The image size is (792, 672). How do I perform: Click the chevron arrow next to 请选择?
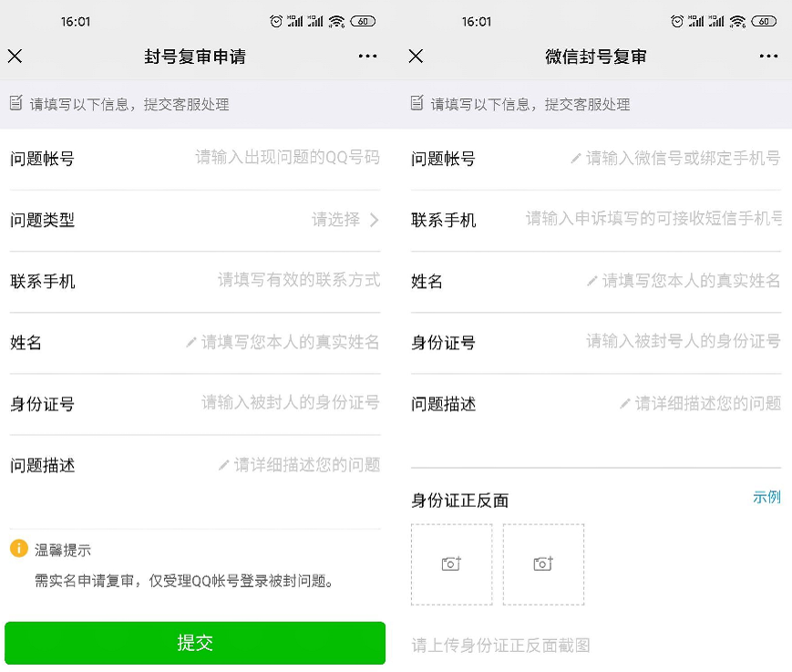(375, 220)
